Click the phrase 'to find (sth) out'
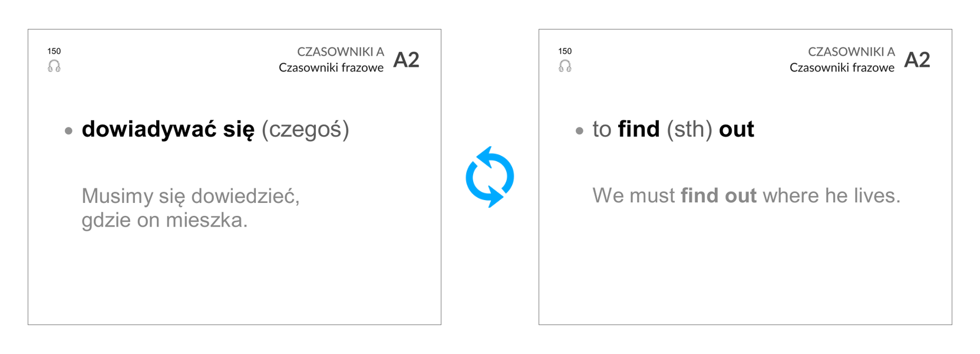Screen dimensions: 980x354 [x=673, y=130]
